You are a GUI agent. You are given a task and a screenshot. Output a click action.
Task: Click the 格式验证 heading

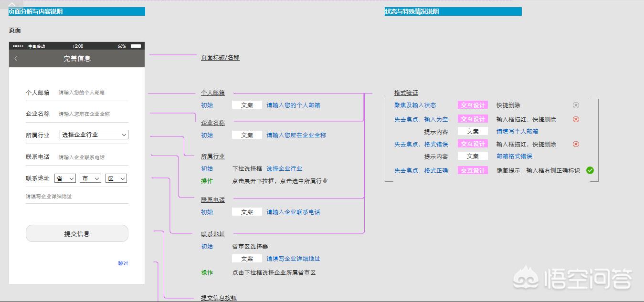pyautogui.click(x=406, y=93)
